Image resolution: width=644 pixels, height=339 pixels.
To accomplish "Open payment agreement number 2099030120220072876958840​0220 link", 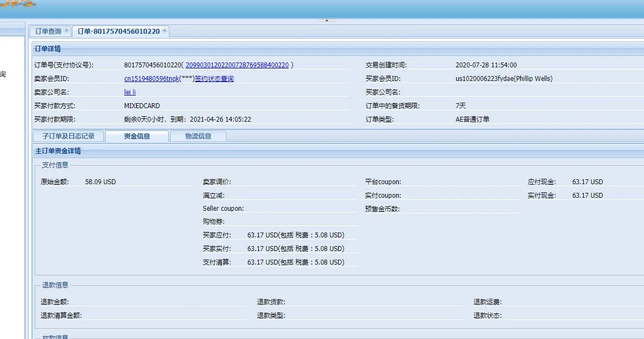I will pyautogui.click(x=237, y=65).
